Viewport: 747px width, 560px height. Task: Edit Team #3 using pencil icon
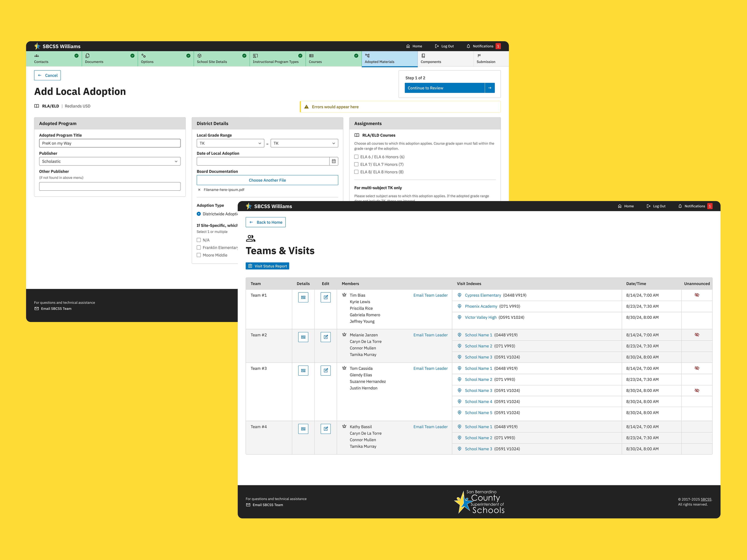(325, 370)
